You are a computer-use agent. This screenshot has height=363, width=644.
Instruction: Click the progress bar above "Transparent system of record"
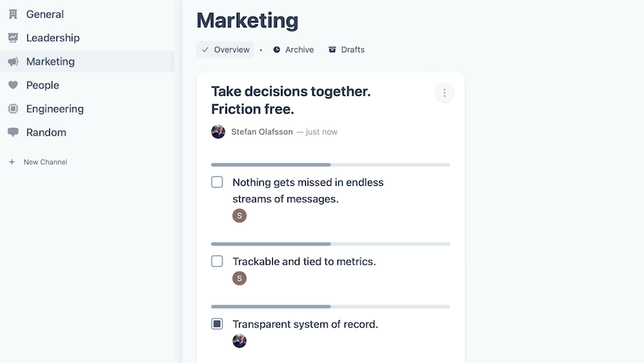[330, 307]
